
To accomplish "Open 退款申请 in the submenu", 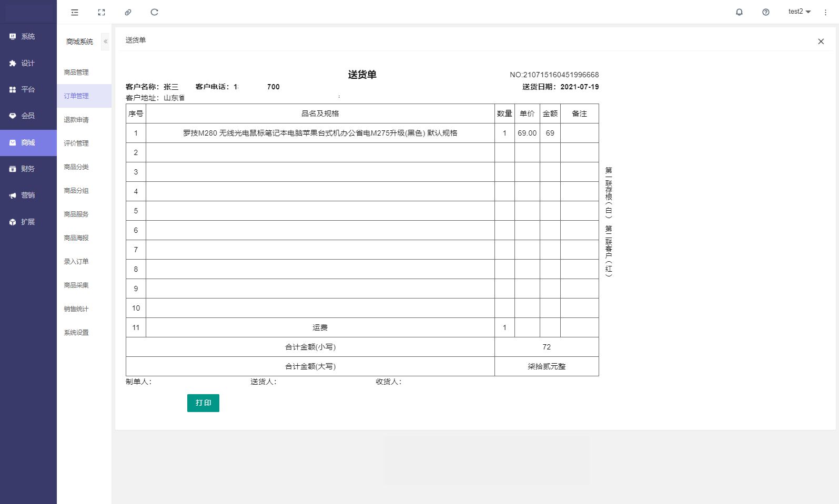I will (x=76, y=120).
